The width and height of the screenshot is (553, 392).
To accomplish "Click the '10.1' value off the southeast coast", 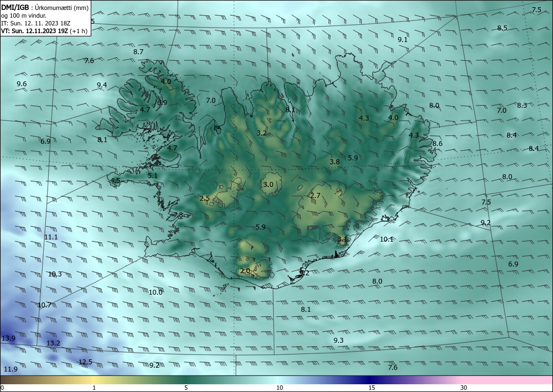I will 387,239.
